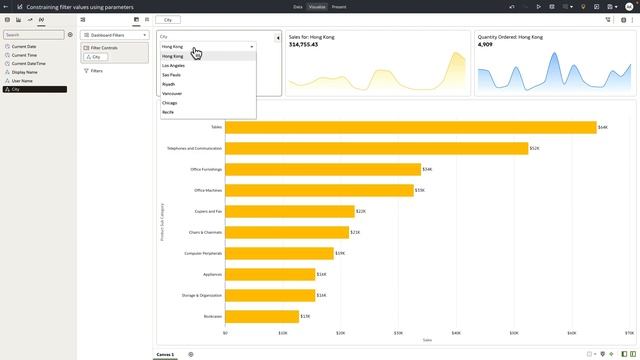Click the shield icon in bottom right

click(602, 354)
